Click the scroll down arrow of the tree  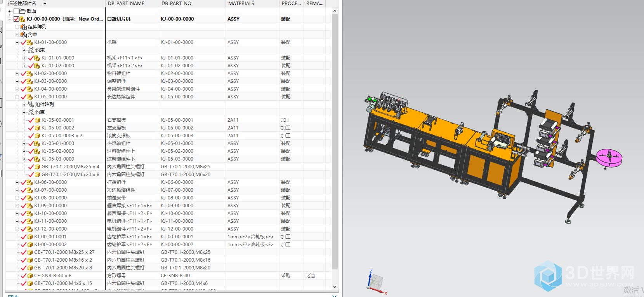pyautogui.click(x=335, y=287)
